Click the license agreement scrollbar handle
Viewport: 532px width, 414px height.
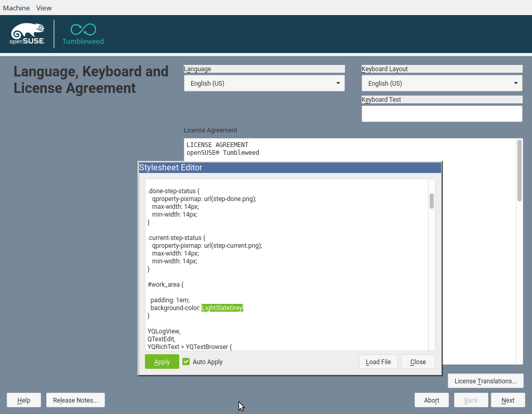pos(519,170)
